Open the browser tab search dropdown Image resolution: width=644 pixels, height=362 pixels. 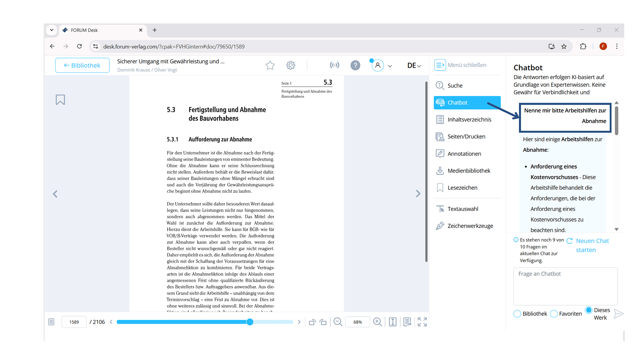point(52,30)
